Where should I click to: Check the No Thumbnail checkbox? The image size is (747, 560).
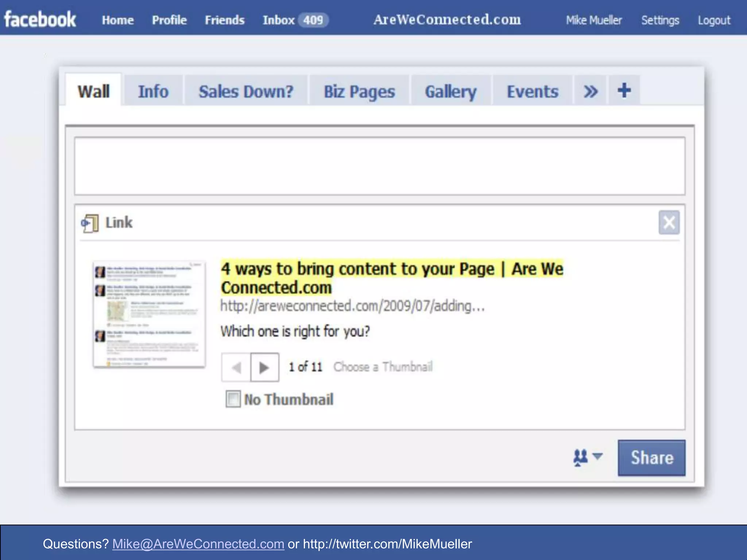233,399
